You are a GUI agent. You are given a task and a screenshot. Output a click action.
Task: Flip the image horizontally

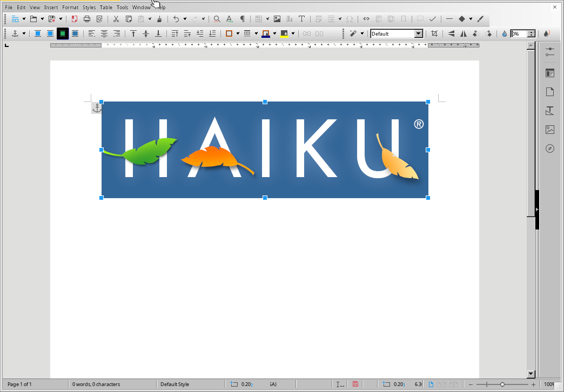(464, 33)
